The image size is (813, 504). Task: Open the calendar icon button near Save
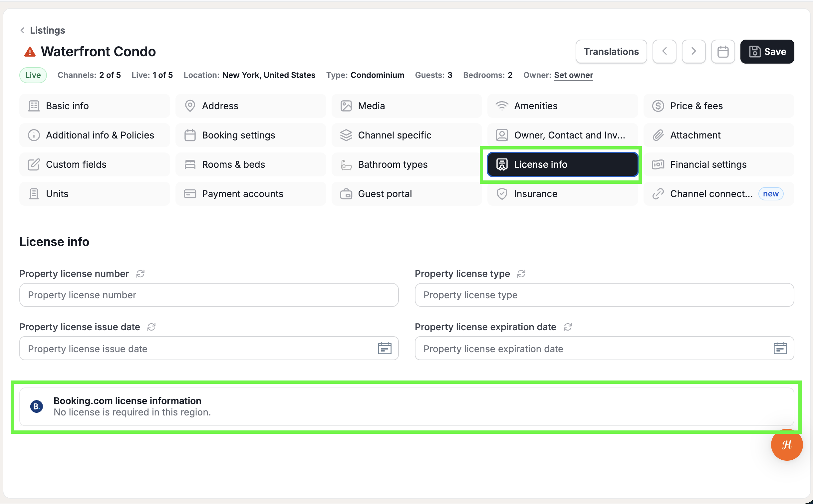click(x=723, y=52)
